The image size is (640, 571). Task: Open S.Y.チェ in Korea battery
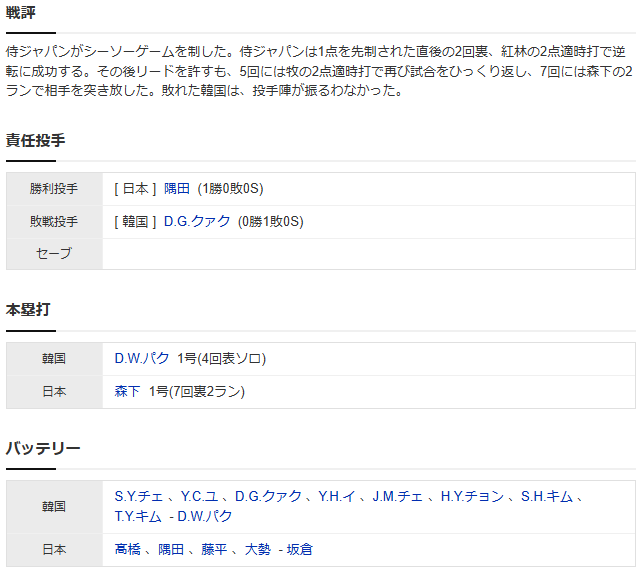(x=139, y=496)
